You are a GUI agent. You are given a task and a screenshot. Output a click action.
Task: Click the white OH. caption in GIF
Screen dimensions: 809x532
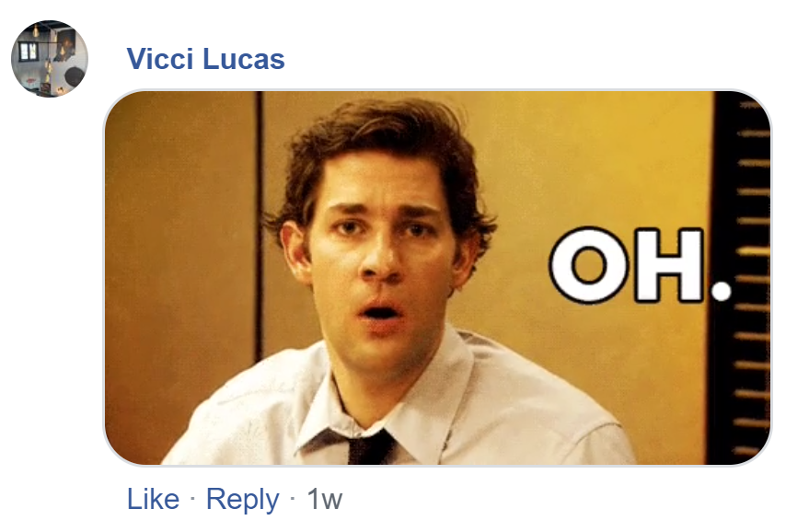point(641,265)
